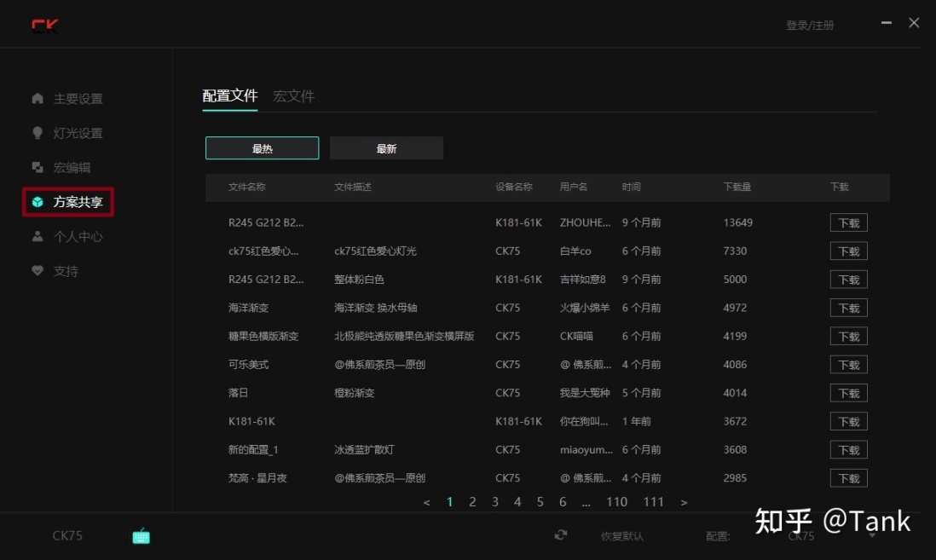
Task: Click the 文件描述 column header
Action: [353, 187]
